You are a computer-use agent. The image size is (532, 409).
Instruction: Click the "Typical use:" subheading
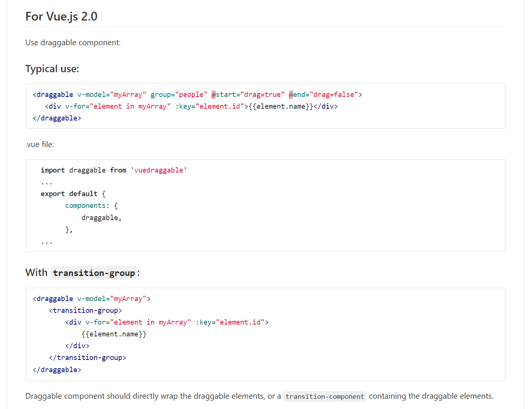(x=52, y=69)
